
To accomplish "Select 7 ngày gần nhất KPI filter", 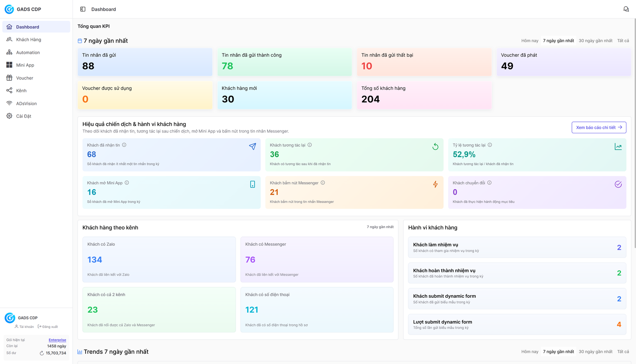I will 559,41.
